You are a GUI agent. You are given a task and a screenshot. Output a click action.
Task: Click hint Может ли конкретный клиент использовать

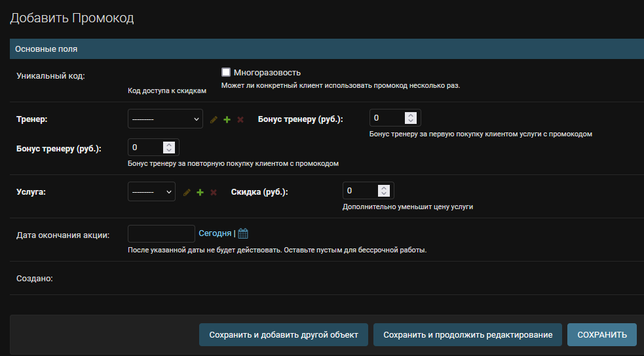[341, 85]
